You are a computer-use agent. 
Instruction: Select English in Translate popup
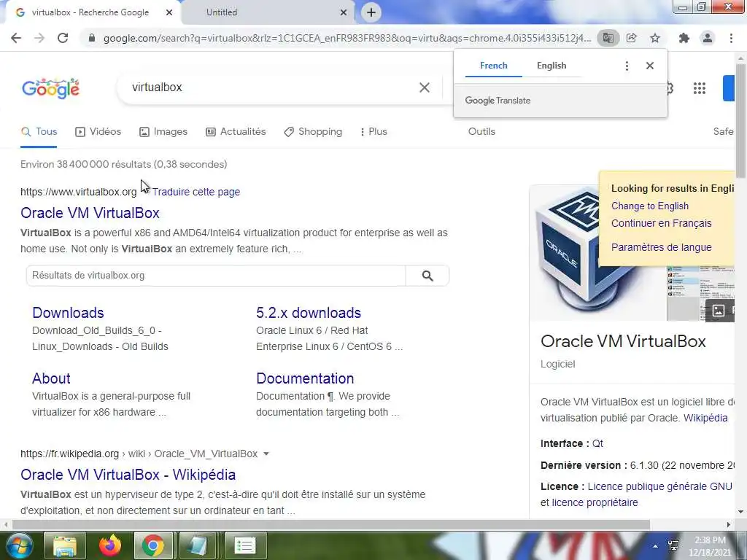pyautogui.click(x=551, y=66)
